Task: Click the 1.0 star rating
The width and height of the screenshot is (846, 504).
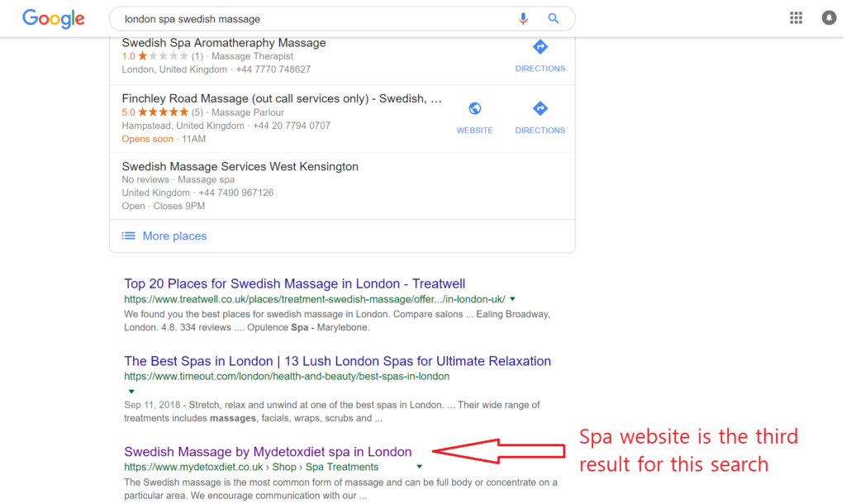Action: [155, 56]
